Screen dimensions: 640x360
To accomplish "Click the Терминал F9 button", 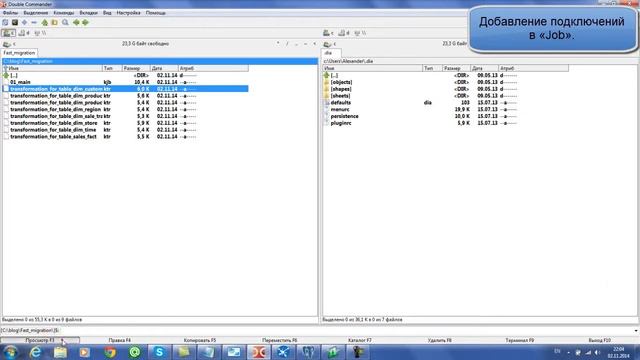I will click(520, 340).
